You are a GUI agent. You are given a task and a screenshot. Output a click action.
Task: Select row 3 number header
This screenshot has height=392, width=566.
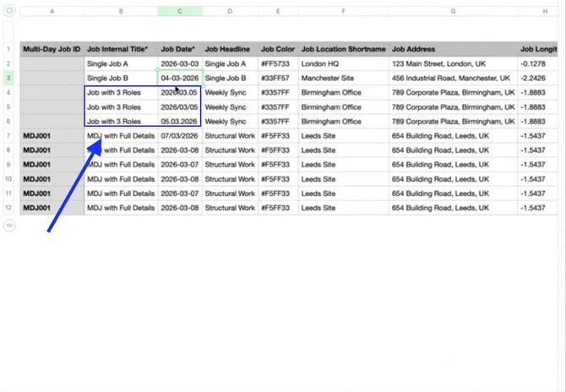tap(9, 78)
